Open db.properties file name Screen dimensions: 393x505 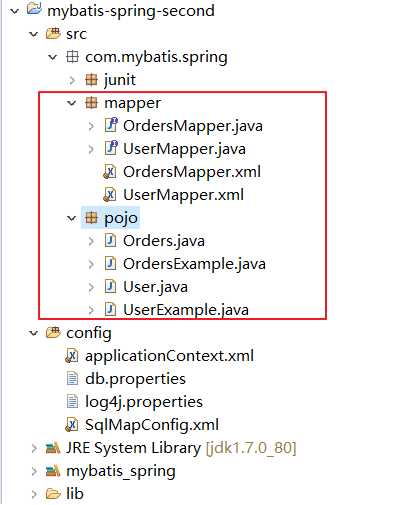(x=135, y=380)
